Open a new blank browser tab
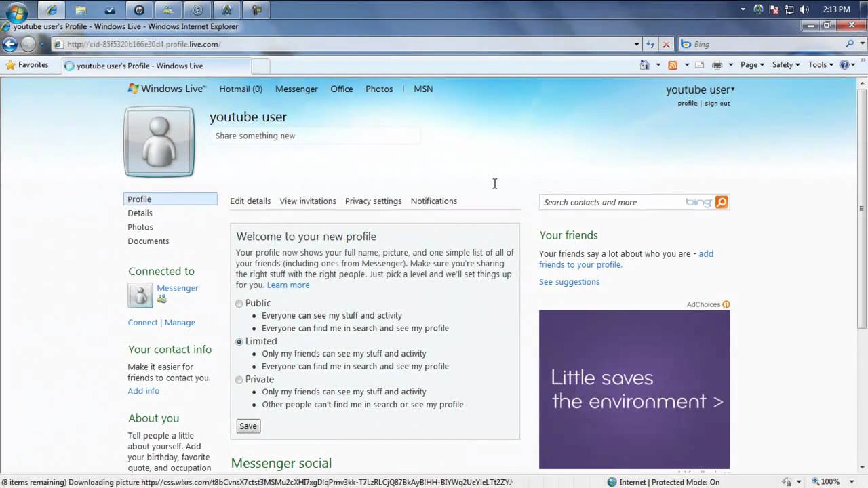868x488 pixels. (x=260, y=66)
